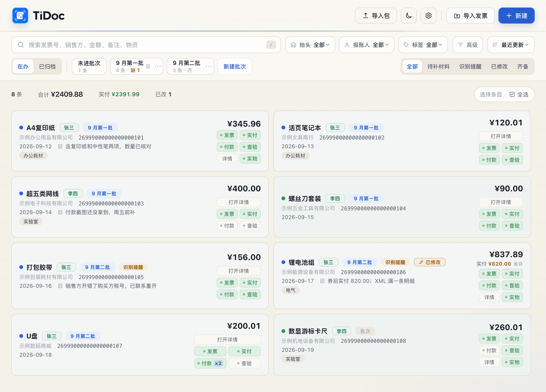The height and width of the screenshot is (392, 546).
Task: Click the note icon on 锂电池组 card
Action: (x=322, y=281)
